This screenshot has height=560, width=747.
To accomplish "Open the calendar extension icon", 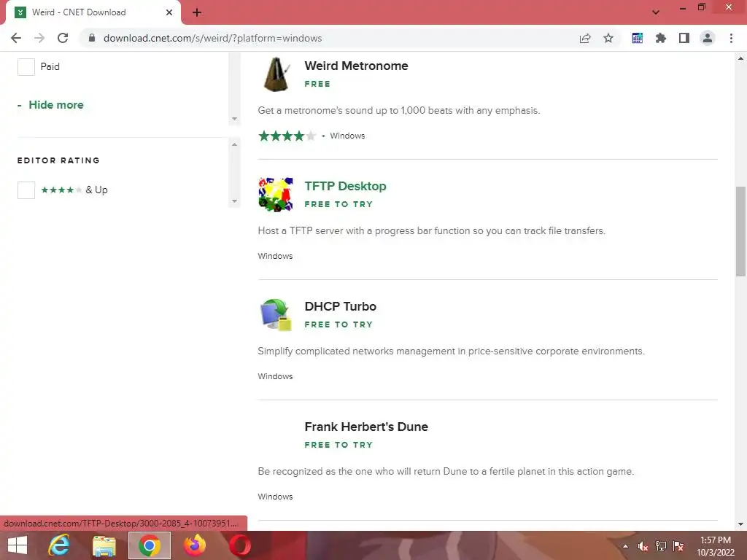I will [x=637, y=38].
